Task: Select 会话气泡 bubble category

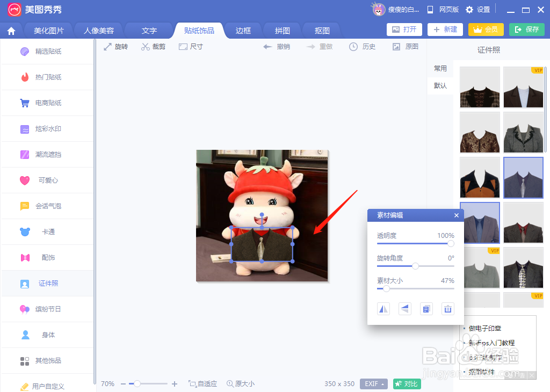Action: pos(48,206)
